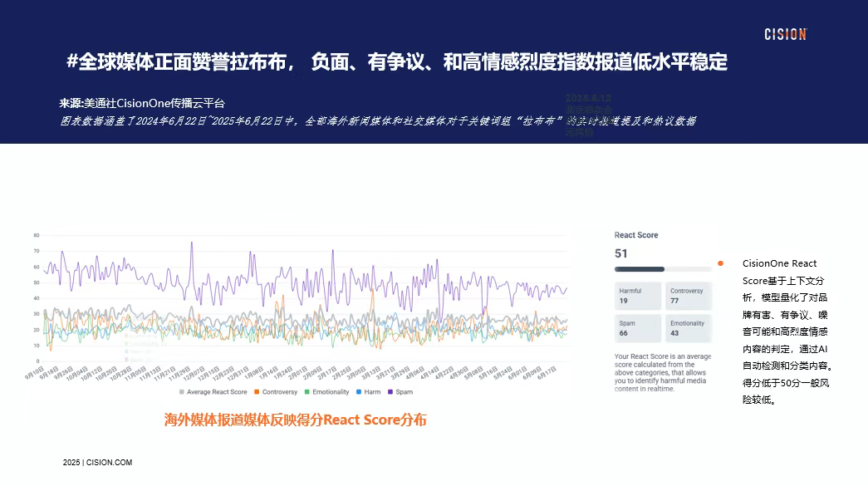Open CISION.COM from the footer
Image resolution: width=868 pixels, height=486 pixels.
coord(109,462)
